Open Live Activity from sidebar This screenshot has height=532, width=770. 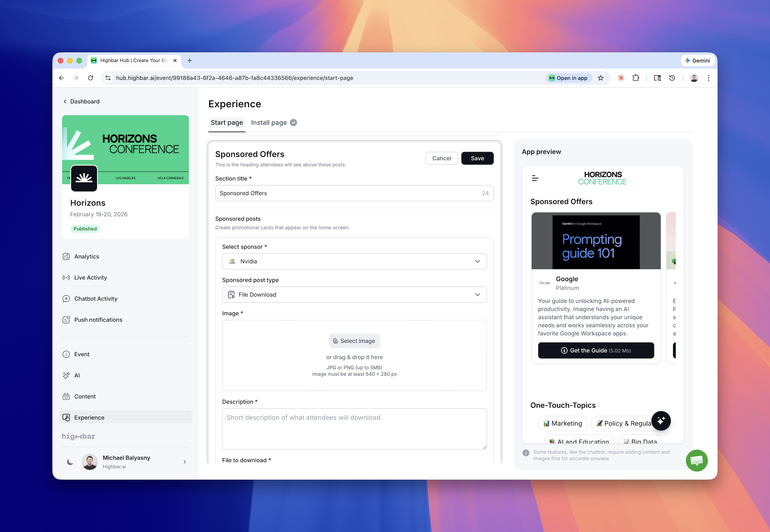91,277
